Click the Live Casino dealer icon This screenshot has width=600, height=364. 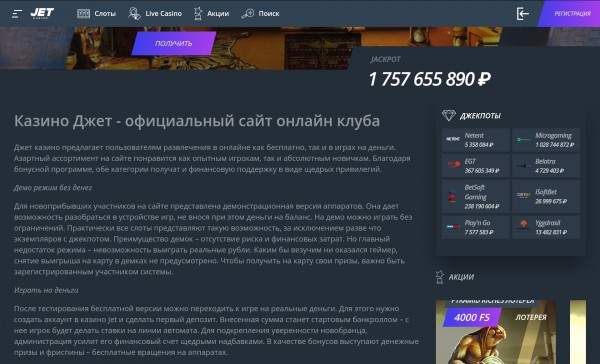point(134,13)
